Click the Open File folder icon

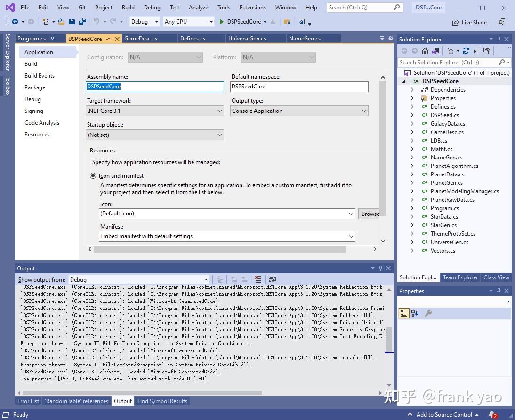pos(61,22)
